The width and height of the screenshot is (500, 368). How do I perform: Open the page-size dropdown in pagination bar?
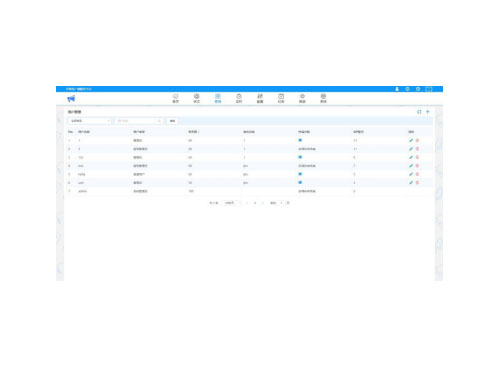tap(232, 203)
